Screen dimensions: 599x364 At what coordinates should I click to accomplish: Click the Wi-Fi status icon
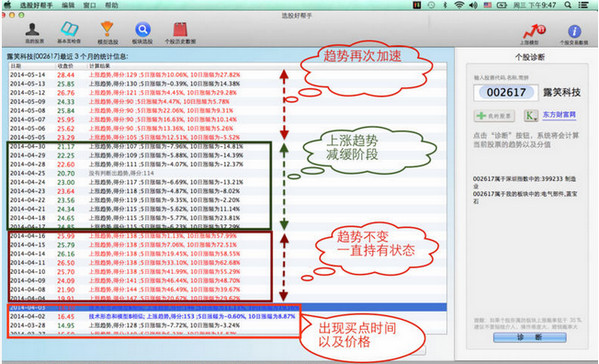click(x=459, y=5)
